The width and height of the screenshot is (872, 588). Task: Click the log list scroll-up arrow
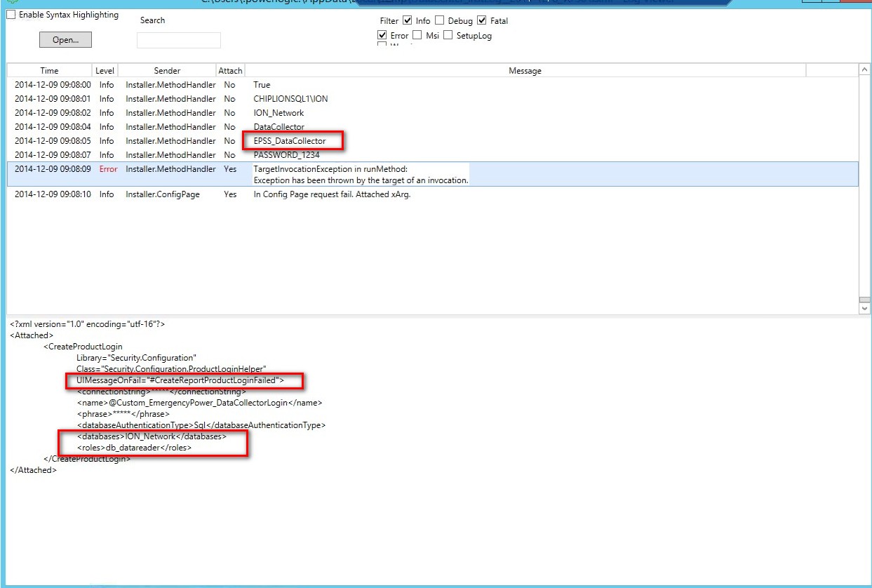(864, 69)
